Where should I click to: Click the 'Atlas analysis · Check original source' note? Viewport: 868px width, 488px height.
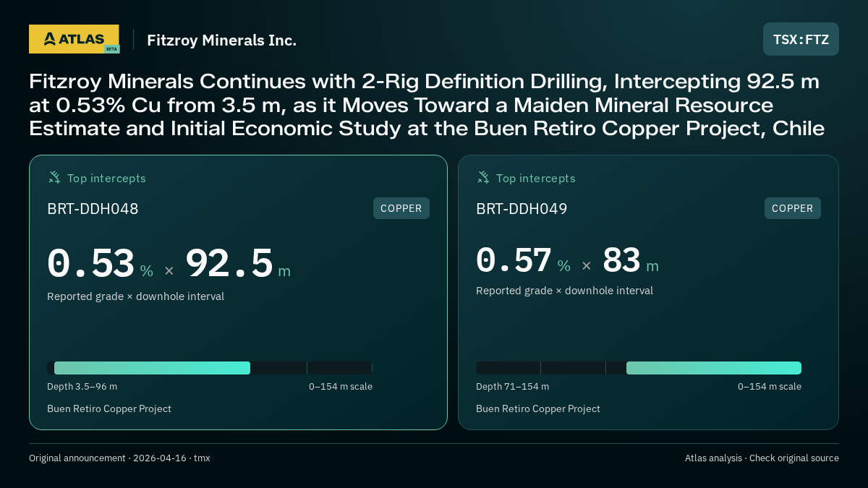(x=762, y=458)
